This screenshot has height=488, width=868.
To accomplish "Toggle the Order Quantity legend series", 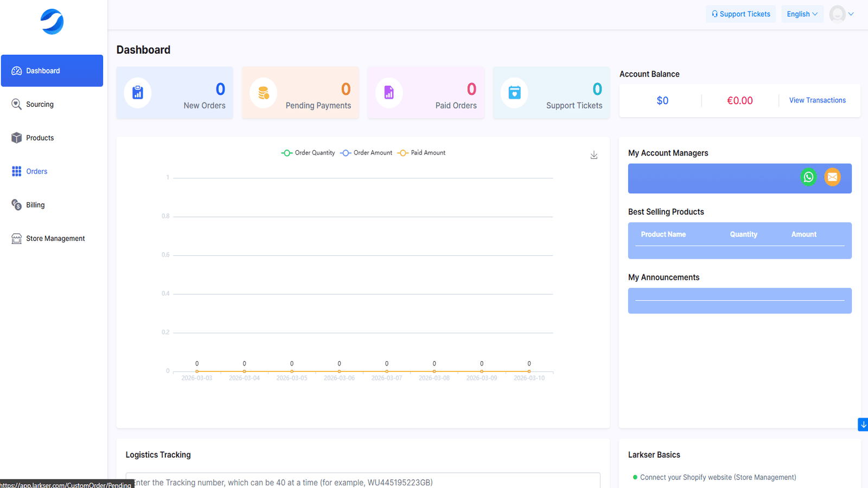I will [308, 153].
